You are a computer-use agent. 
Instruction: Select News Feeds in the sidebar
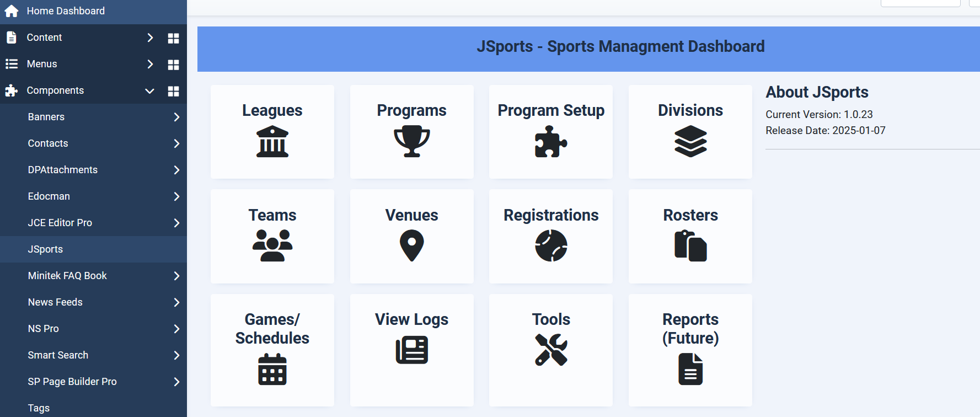click(55, 302)
